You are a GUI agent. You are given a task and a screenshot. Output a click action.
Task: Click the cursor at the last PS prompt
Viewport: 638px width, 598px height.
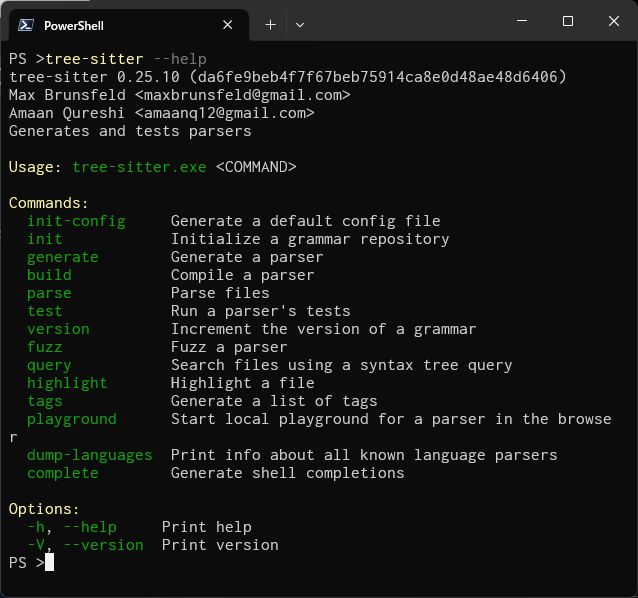(49, 563)
